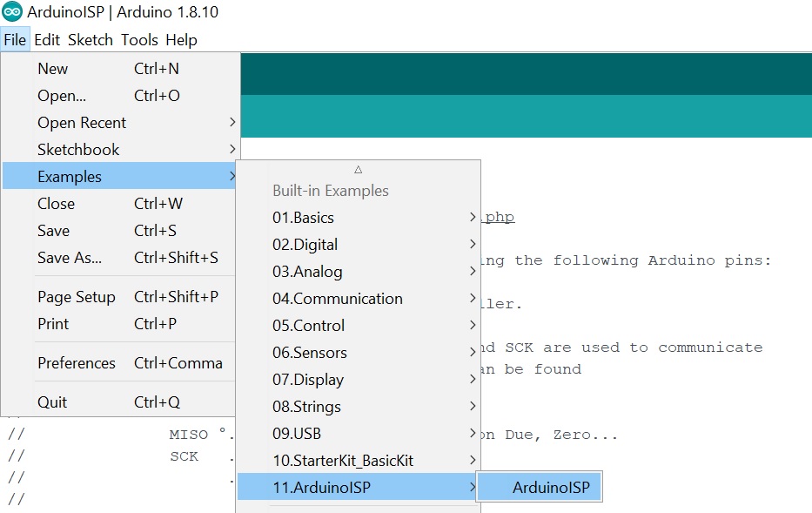
Task: Click the scroll-up triangle in the Examples list
Action: click(358, 170)
